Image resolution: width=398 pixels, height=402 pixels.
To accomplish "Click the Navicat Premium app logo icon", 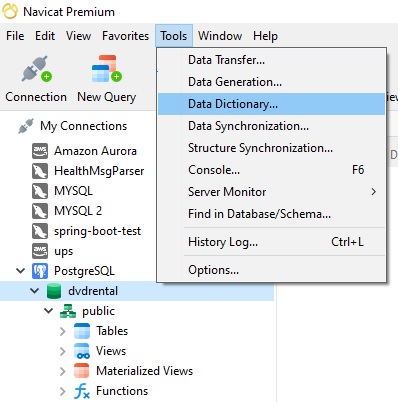I will [x=10, y=12].
